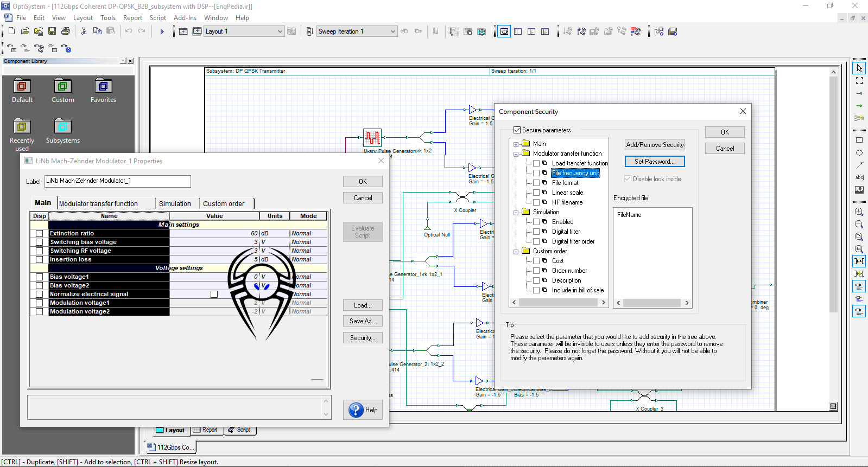Open the Favorites library folder
This screenshot has height=467, width=868.
tap(103, 90)
